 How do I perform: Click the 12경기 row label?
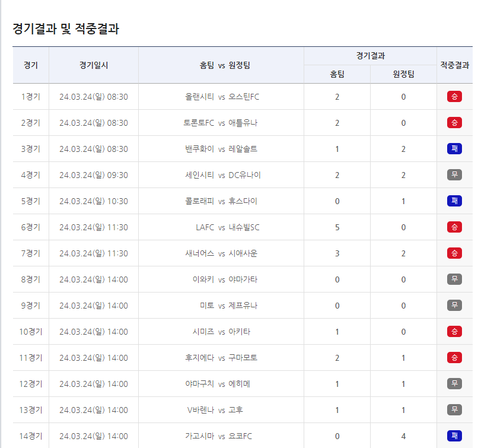coord(31,384)
